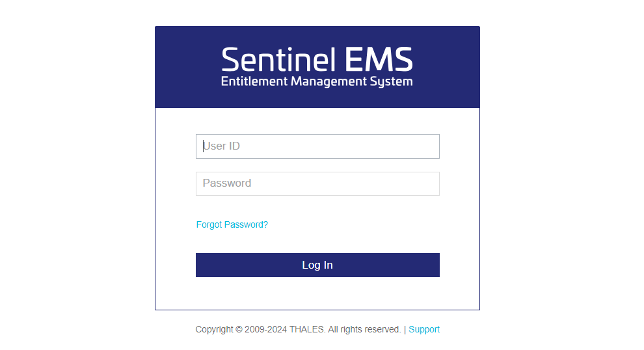Click the Password placeholder text
The height and width of the screenshot is (350, 644).
click(227, 183)
